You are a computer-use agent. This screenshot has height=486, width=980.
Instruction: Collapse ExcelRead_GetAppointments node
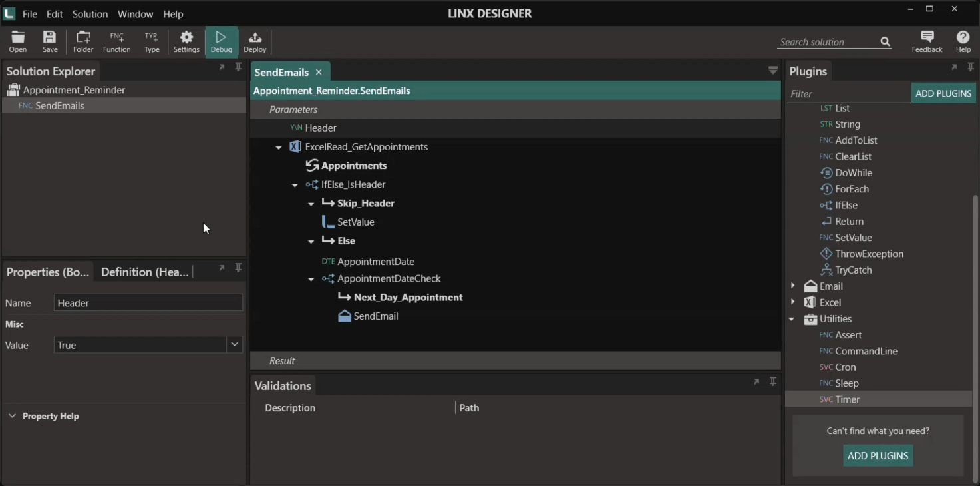278,148
